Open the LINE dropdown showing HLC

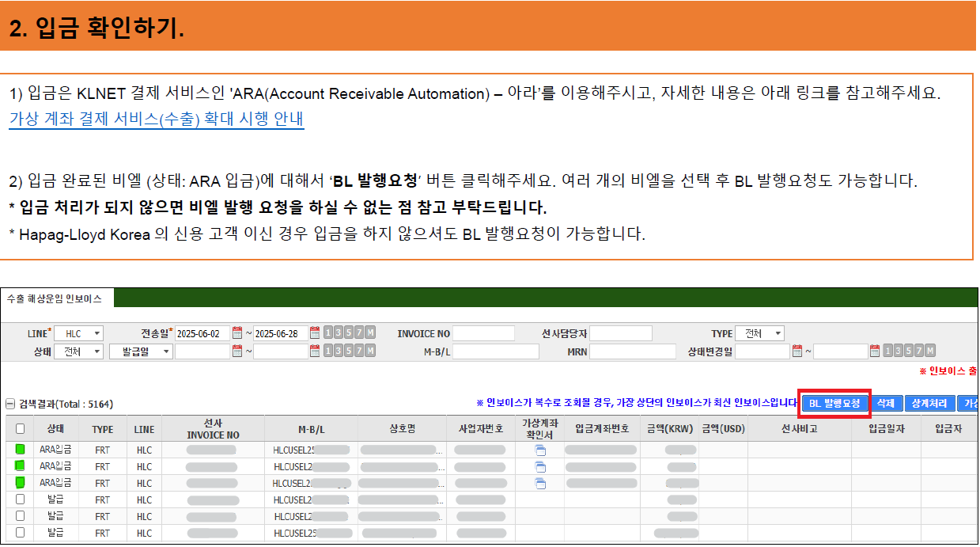pos(79,332)
